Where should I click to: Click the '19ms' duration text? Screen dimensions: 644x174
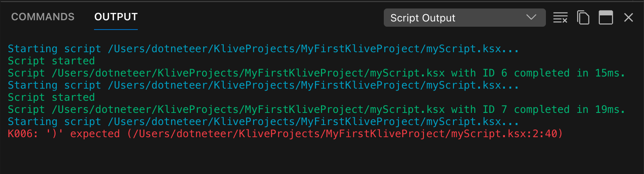click(607, 110)
